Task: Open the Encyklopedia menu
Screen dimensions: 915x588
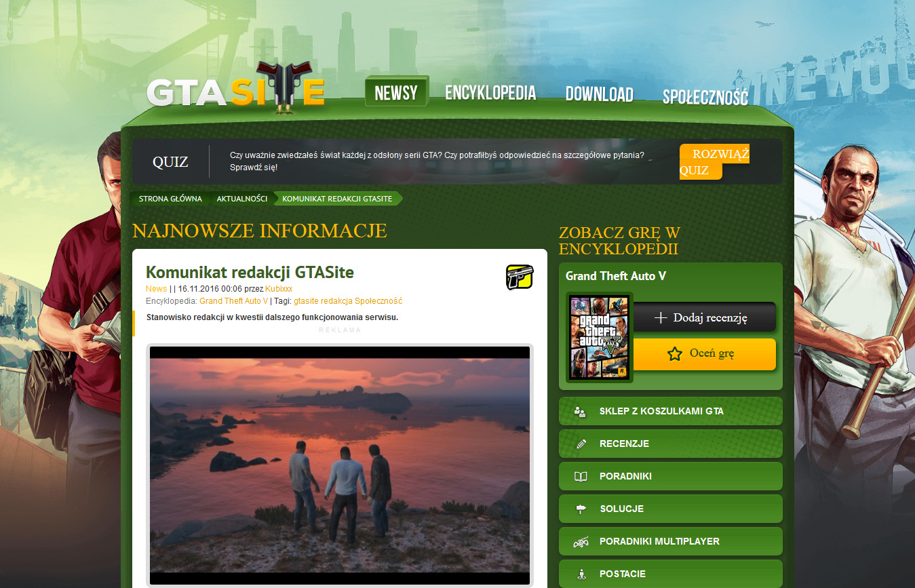Action: [490, 93]
